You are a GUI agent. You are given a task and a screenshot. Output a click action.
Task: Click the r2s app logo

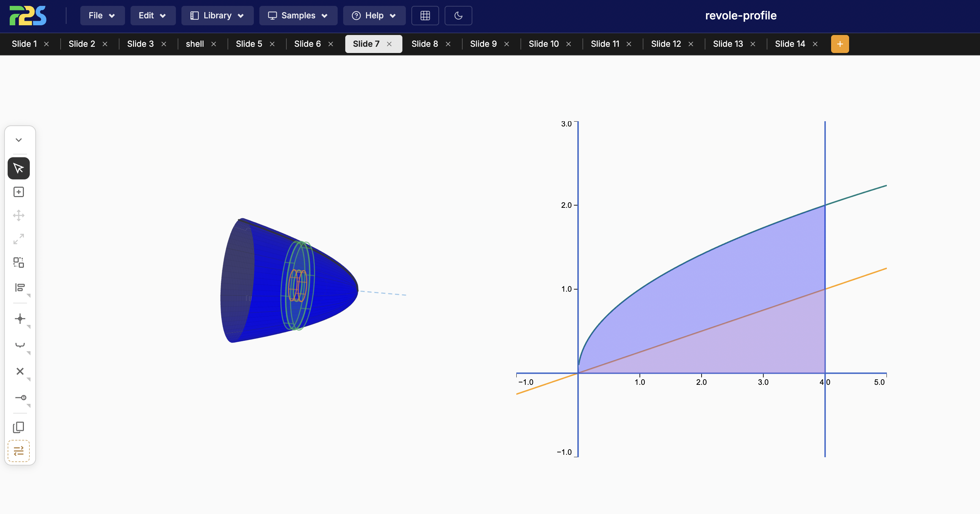[28, 16]
